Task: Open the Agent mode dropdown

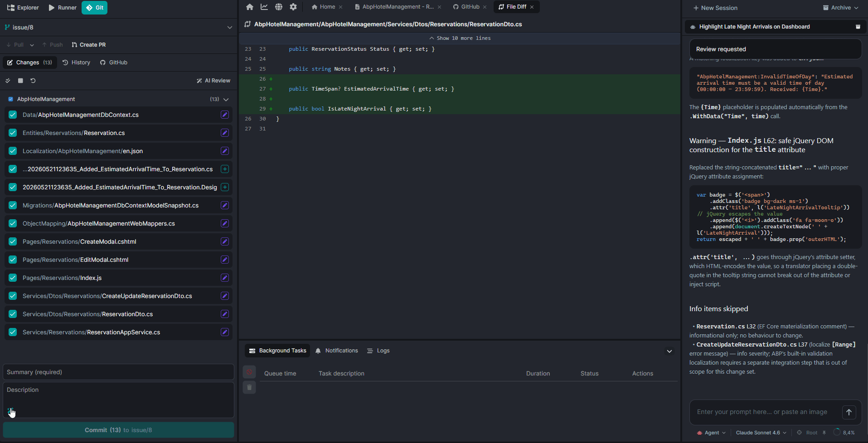Action: pyautogui.click(x=712, y=433)
